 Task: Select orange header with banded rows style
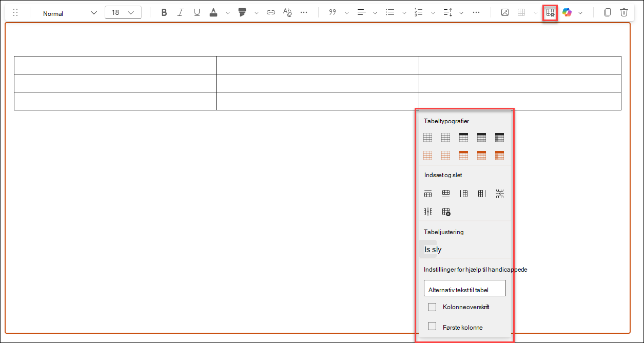tap(482, 155)
